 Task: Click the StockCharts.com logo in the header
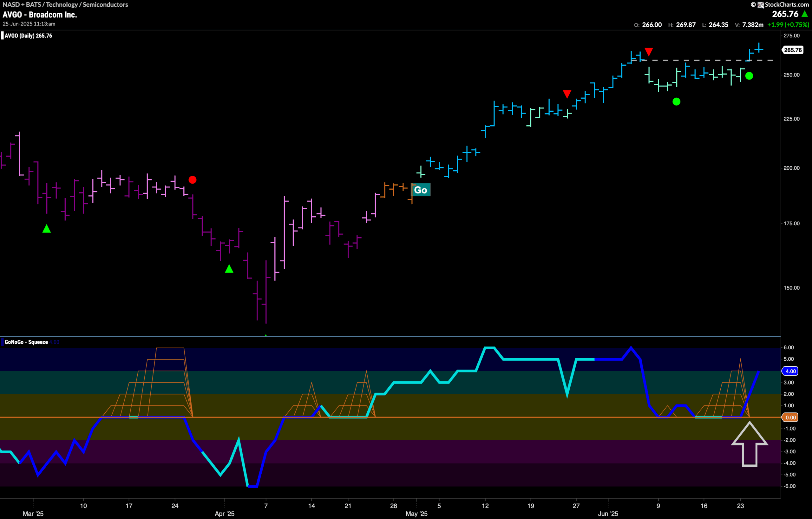779,4
